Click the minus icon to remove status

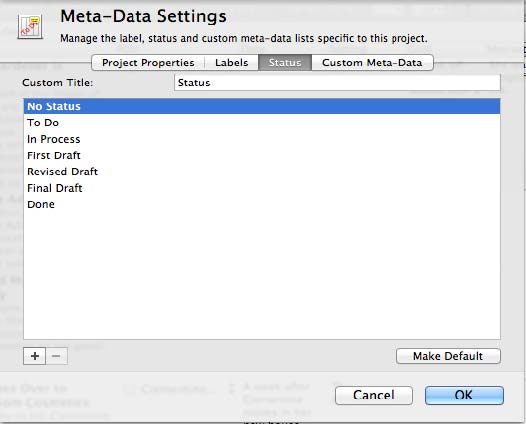56,356
